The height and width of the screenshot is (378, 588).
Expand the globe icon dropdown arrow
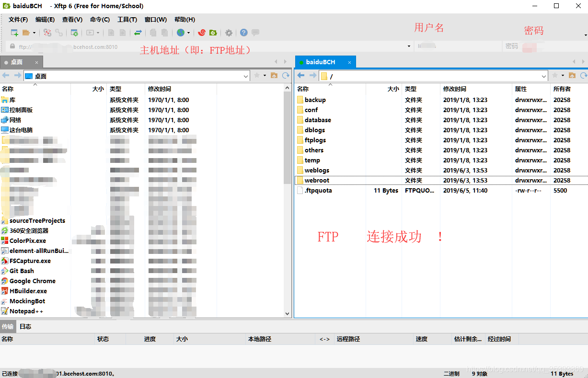[188, 33]
